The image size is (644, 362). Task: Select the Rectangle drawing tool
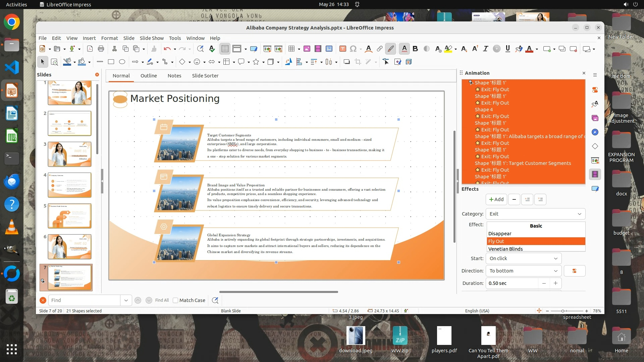tap(111, 62)
